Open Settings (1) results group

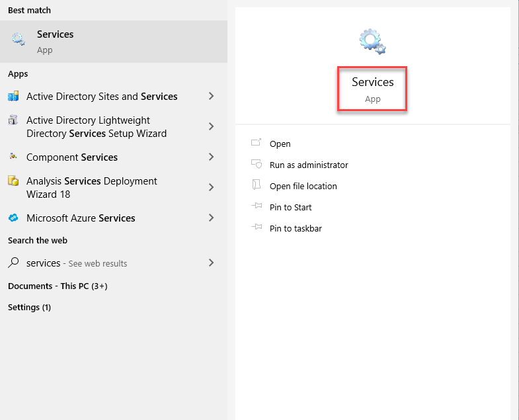[x=29, y=308]
